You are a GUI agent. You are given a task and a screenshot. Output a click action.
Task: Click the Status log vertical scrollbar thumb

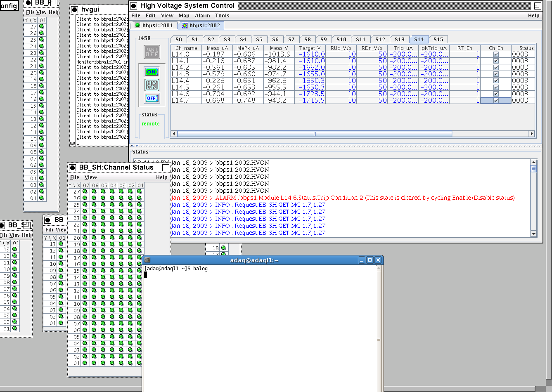(533, 168)
